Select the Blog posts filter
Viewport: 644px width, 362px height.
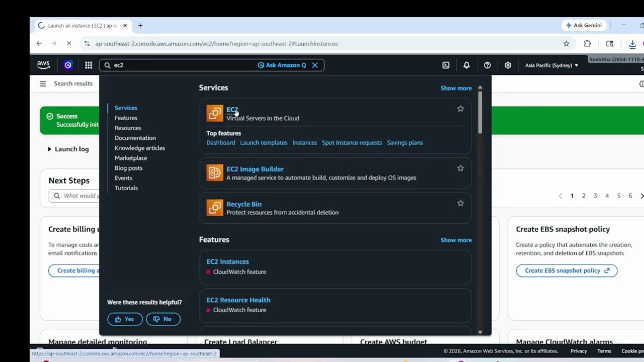tap(128, 168)
